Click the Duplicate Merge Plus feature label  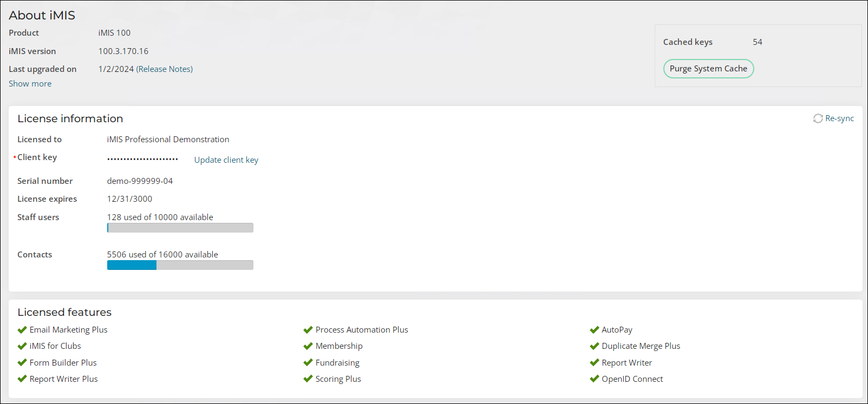(641, 346)
